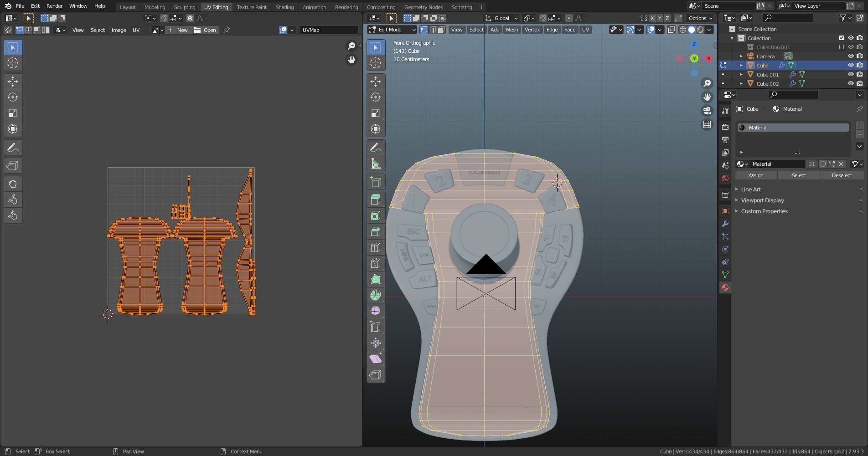The height and width of the screenshot is (456, 868).
Task: Expand the Custom Properties panel
Action: pos(764,211)
